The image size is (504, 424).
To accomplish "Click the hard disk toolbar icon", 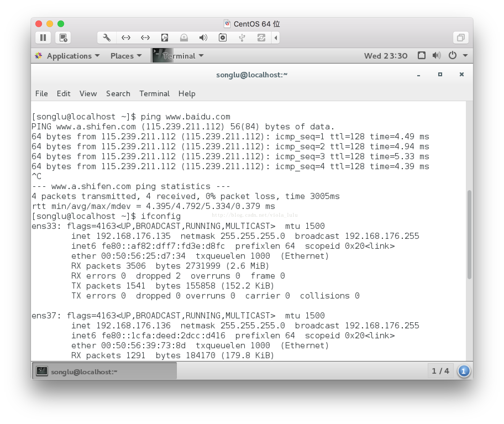I will [x=165, y=38].
